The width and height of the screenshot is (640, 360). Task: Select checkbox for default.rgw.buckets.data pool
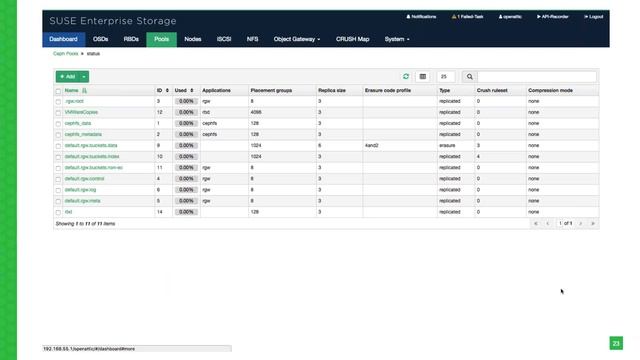58,146
